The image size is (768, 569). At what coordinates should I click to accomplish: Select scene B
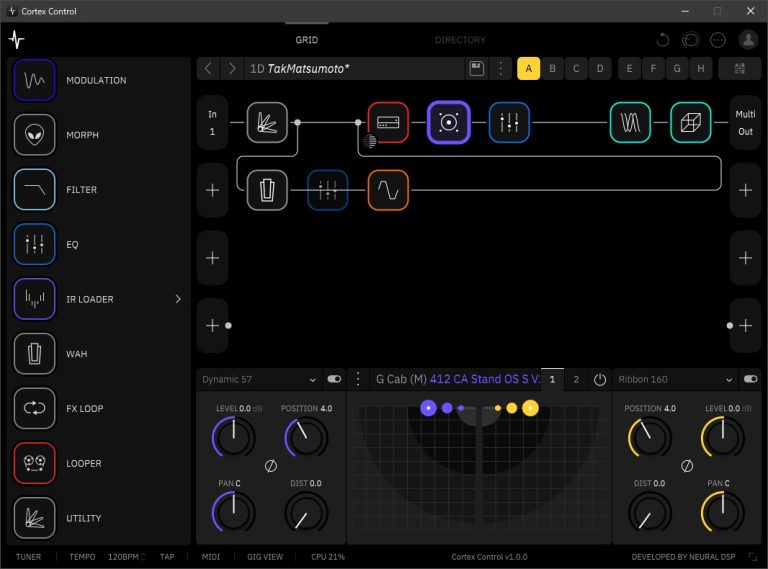coord(552,68)
